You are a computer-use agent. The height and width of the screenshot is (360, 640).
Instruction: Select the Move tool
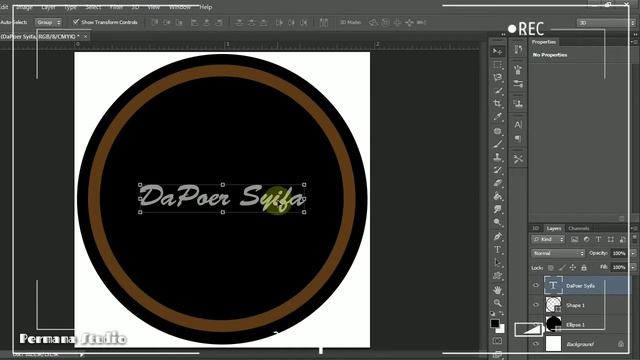pyautogui.click(x=497, y=51)
